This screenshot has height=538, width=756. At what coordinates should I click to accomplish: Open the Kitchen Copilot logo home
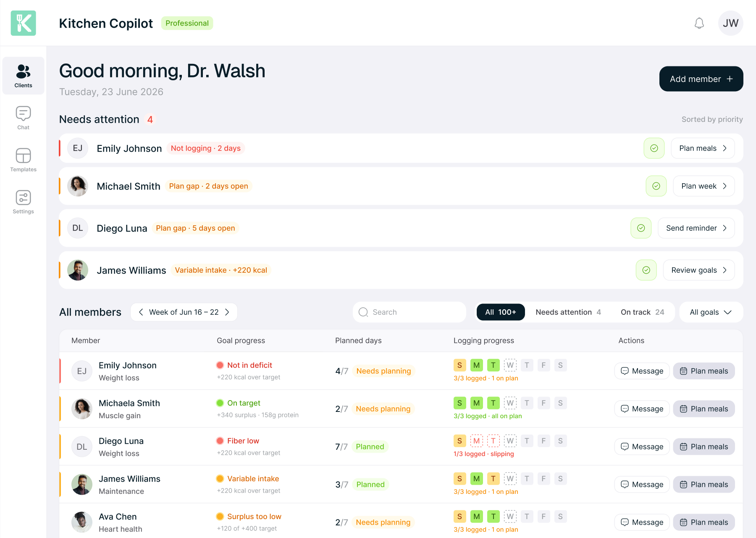tap(23, 23)
